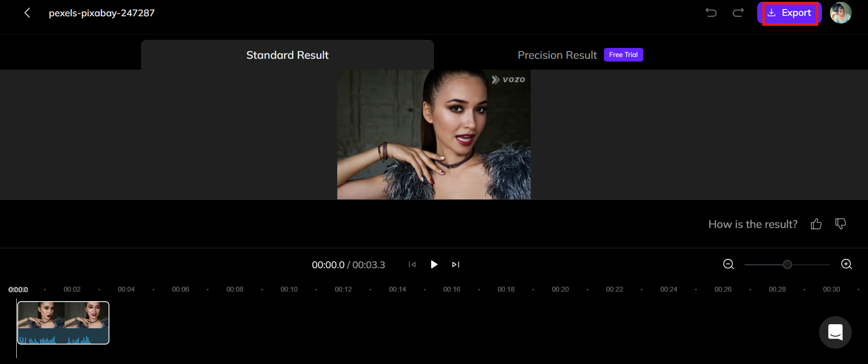
Task: Open the user profile avatar
Action: click(841, 13)
